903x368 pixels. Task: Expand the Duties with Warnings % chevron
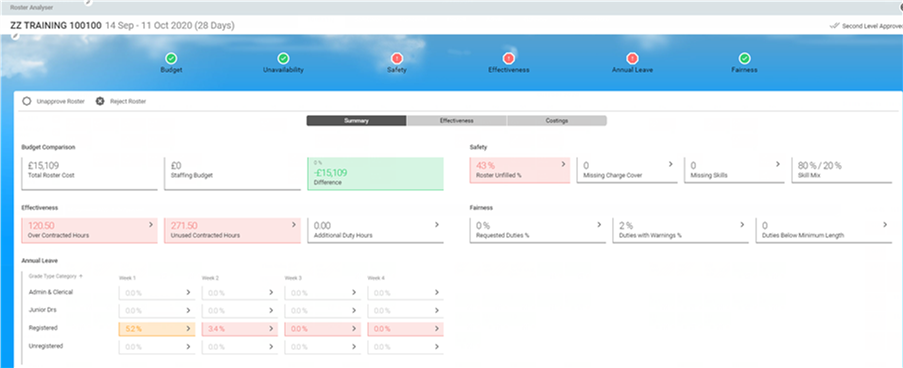point(742,225)
